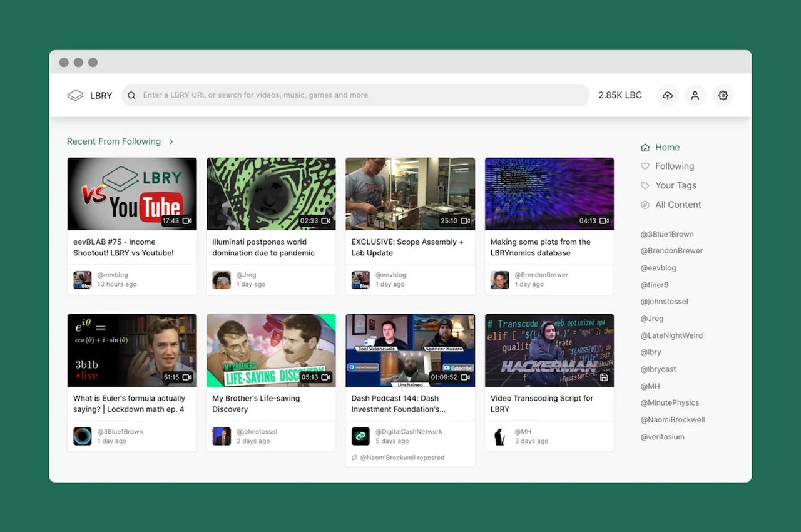
Task: Click the repost icon beside NaomiBrockwell reposted
Action: point(355,458)
